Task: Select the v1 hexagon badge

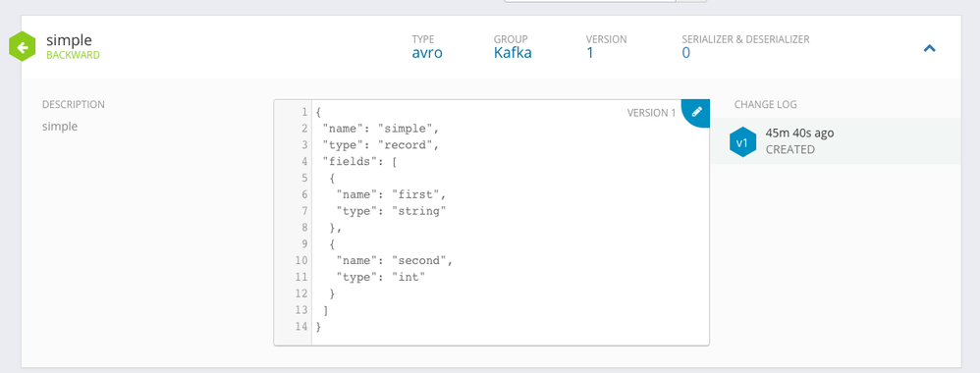Action: (742, 142)
